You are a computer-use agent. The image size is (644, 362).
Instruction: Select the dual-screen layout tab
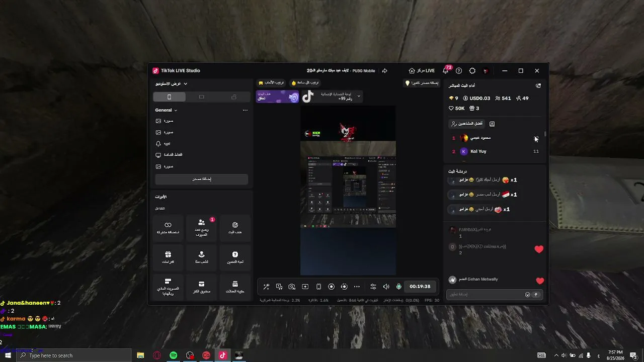coord(234,97)
